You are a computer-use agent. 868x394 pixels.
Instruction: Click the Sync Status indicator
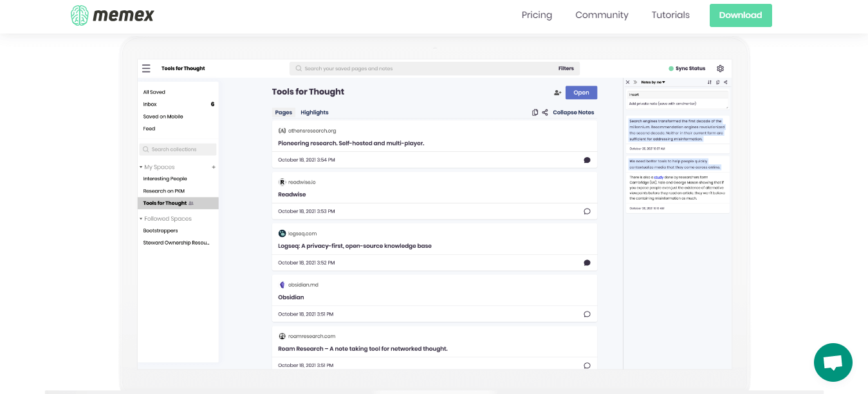(687, 68)
